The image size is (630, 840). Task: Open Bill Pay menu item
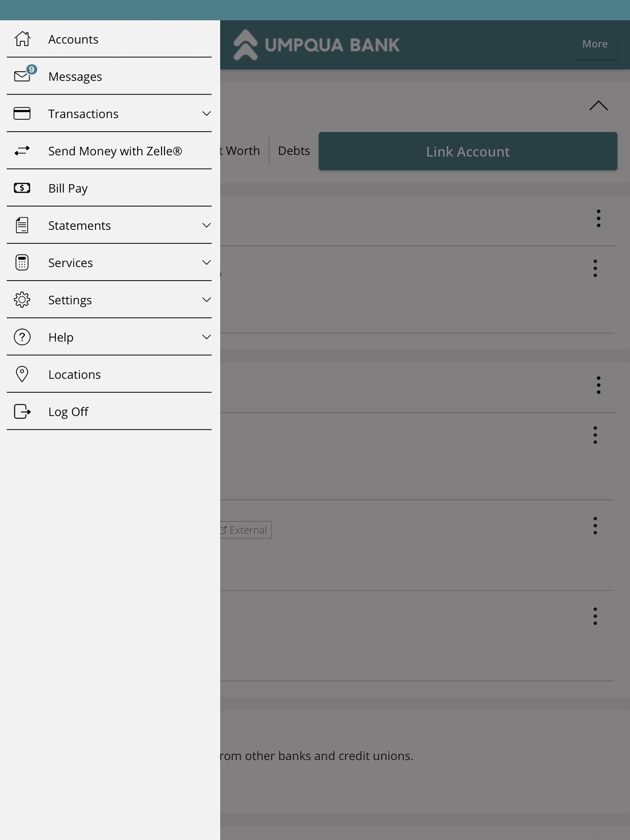click(109, 188)
